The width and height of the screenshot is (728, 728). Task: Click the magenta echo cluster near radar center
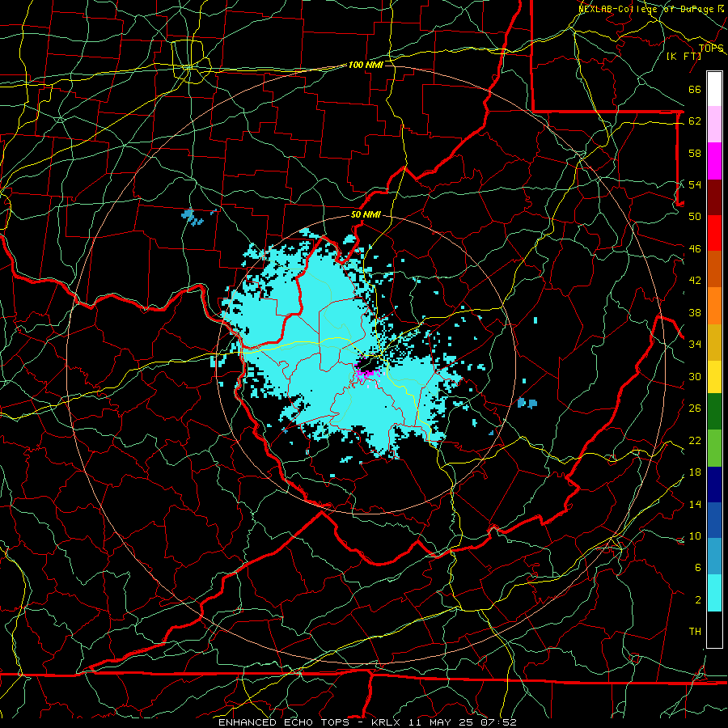tap(366, 374)
